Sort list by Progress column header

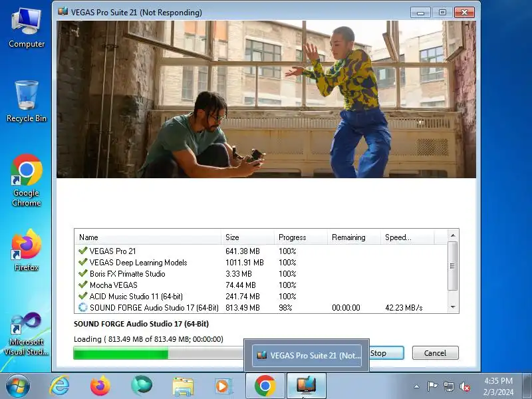point(301,237)
